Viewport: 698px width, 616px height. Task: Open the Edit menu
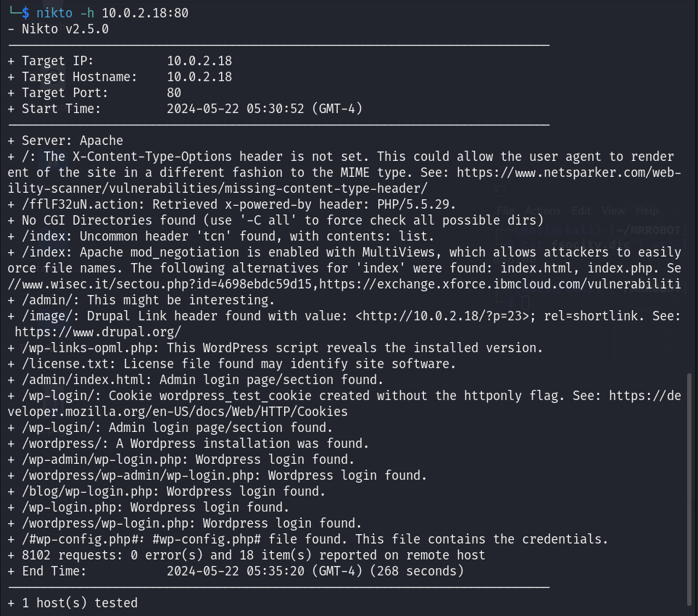(581, 211)
